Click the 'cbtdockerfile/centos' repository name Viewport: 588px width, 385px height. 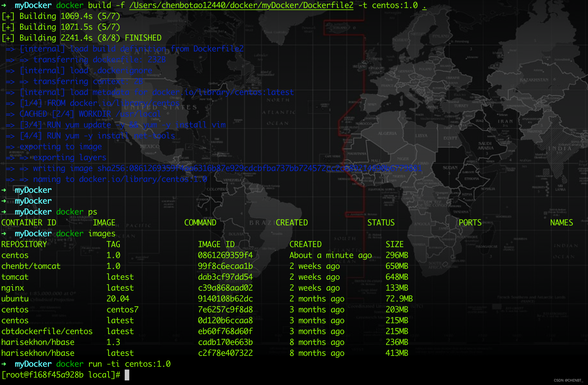47,331
